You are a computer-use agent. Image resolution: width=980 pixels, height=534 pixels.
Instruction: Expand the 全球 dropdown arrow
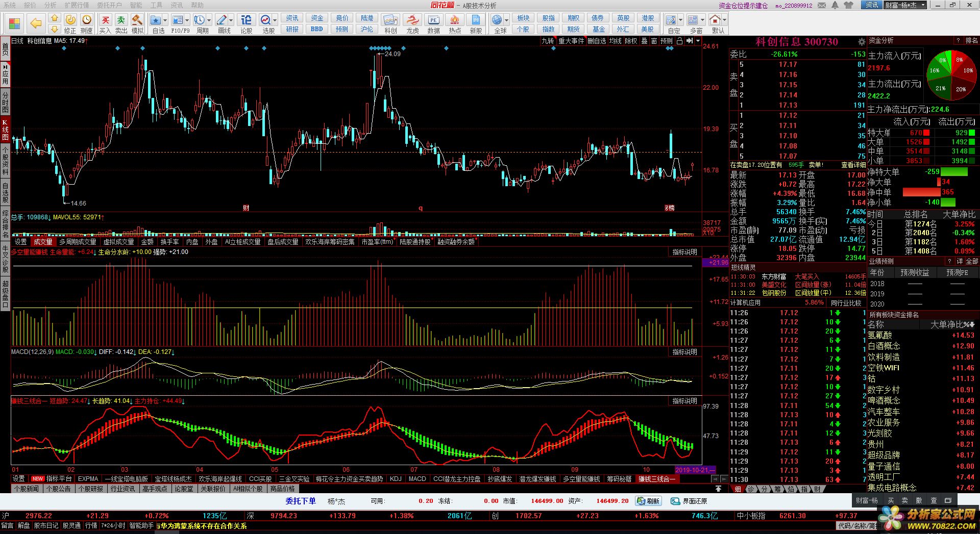pyautogui.click(x=506, y=20)
